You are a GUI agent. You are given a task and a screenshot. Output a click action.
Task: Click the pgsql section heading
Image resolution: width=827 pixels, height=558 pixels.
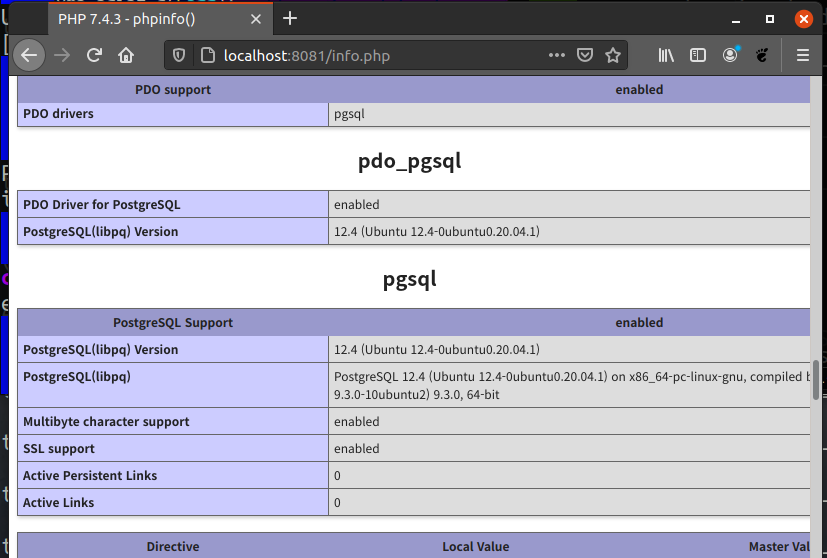tap(410, 279)
